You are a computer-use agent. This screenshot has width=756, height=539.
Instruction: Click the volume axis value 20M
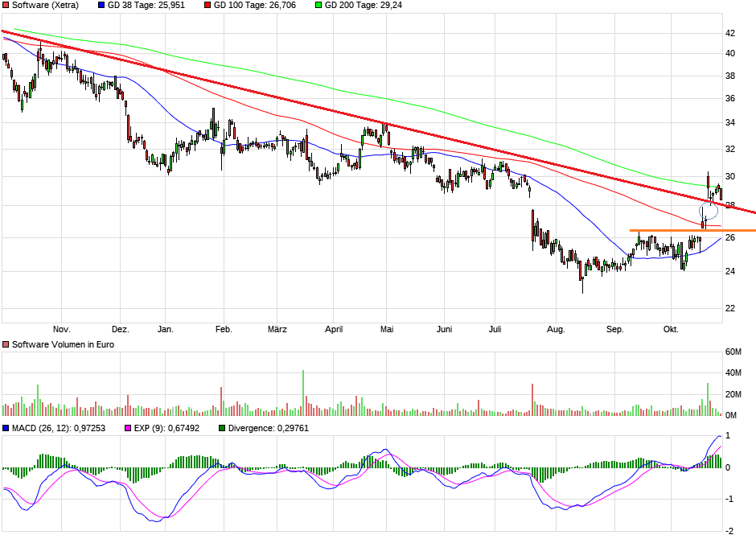click(733, 394)
